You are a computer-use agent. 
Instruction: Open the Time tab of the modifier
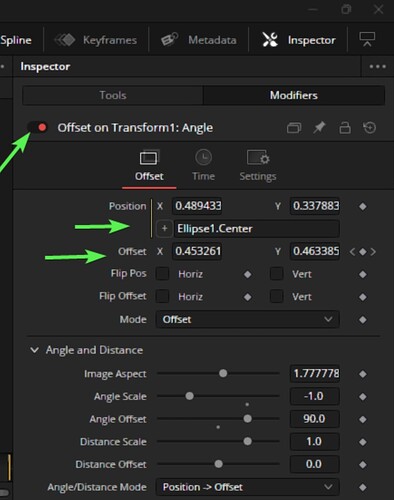(x=203, y=165)
